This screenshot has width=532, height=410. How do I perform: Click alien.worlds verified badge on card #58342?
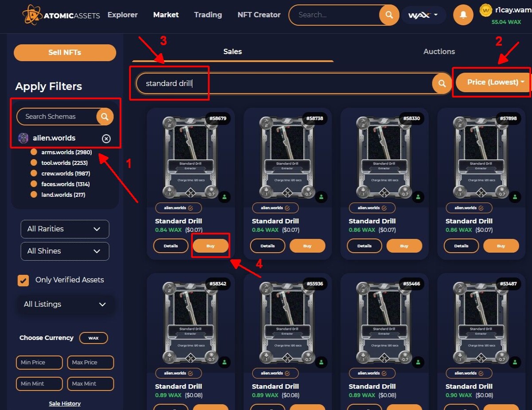click(179, 373)
